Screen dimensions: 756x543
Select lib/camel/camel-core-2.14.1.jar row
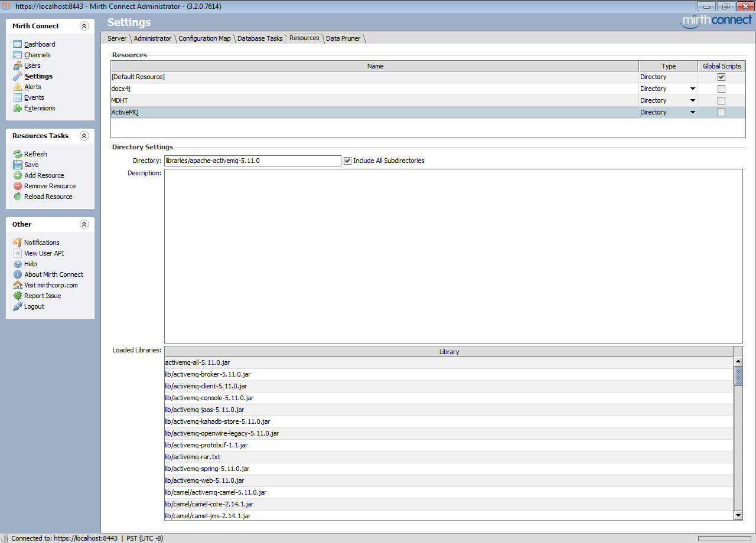[x=449, y=504]
